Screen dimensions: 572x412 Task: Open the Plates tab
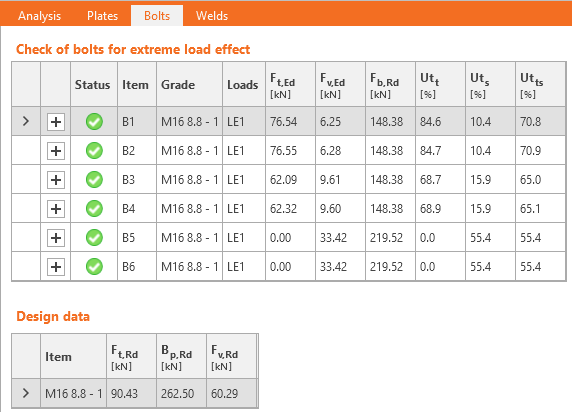pyautogui.click(x=103, y=16)
